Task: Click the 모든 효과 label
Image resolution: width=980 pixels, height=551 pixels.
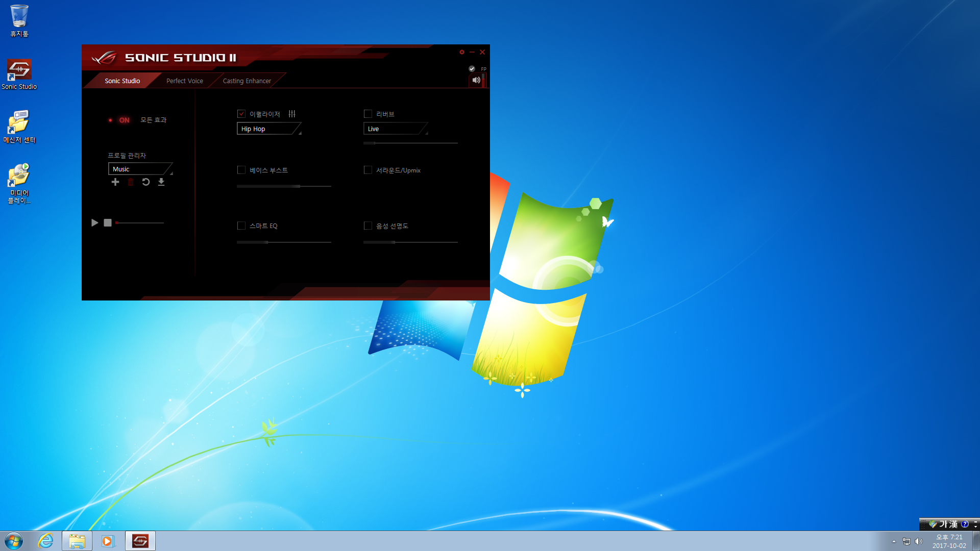Action: coord(154,120)
